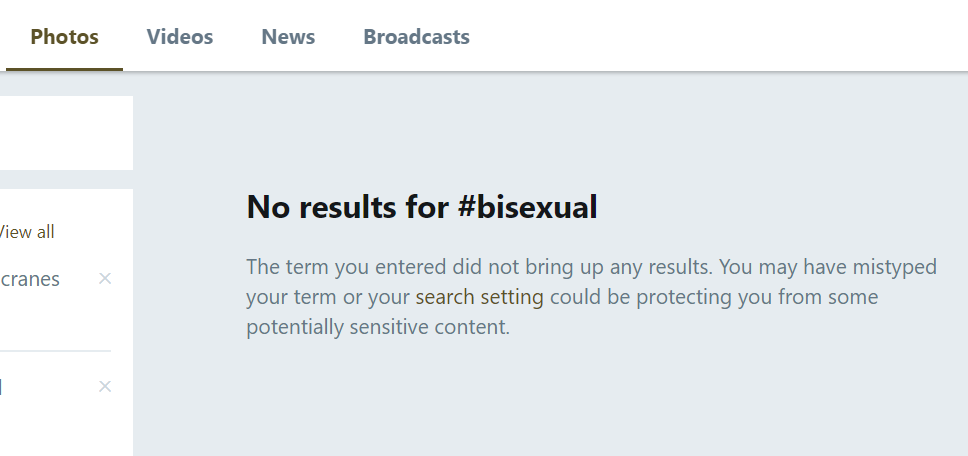Go to the Broadcasts tab
This screenshot has width=968, height=456.
[416, 37]
